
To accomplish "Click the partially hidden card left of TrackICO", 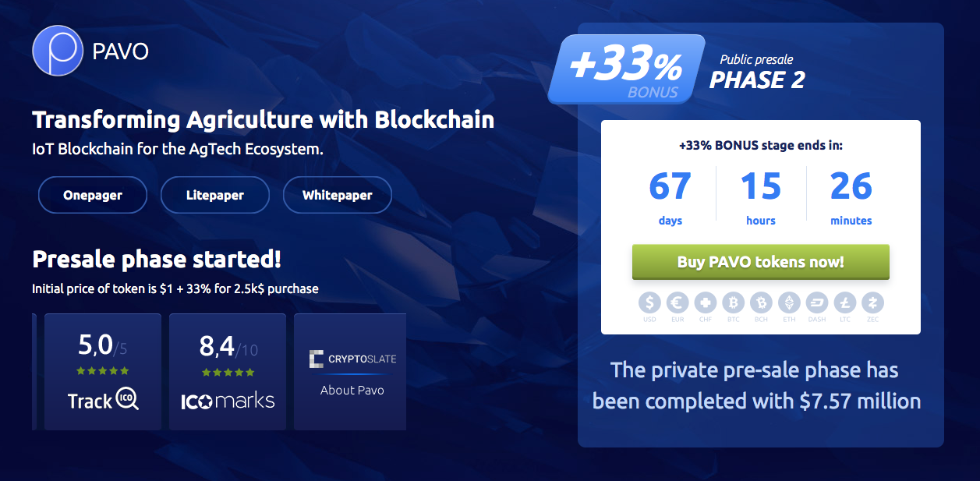I will click(34, 372).
